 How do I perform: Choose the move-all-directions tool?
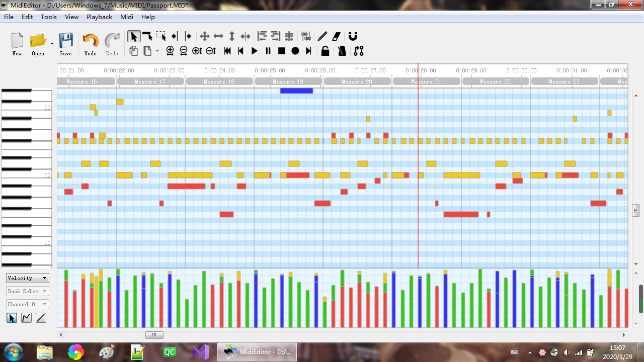click(205, 36)
